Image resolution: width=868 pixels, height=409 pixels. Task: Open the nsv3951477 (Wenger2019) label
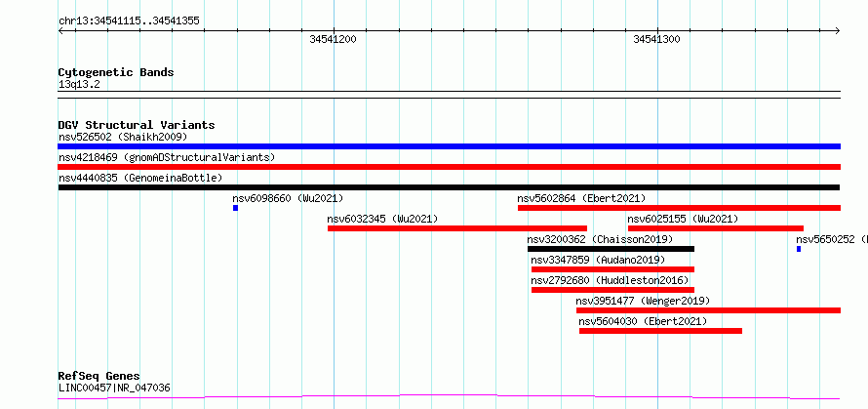[x=643, y=301]
